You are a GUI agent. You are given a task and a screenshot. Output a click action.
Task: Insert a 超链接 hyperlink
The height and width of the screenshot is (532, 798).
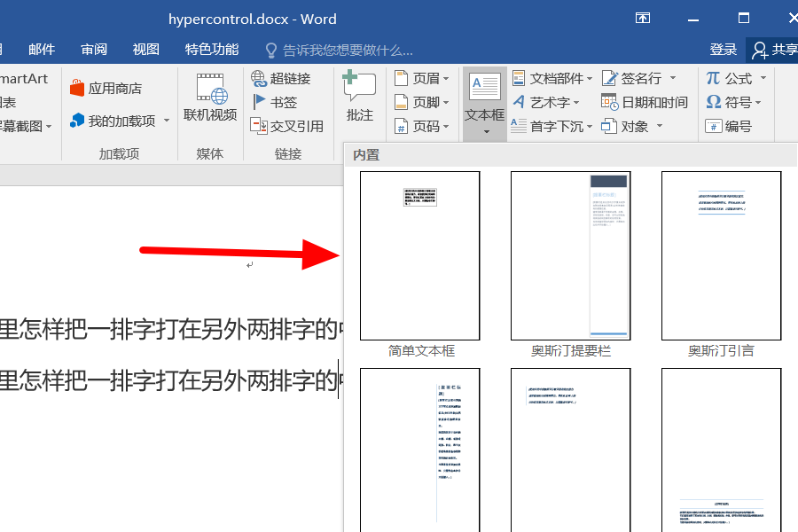point(280,78)
